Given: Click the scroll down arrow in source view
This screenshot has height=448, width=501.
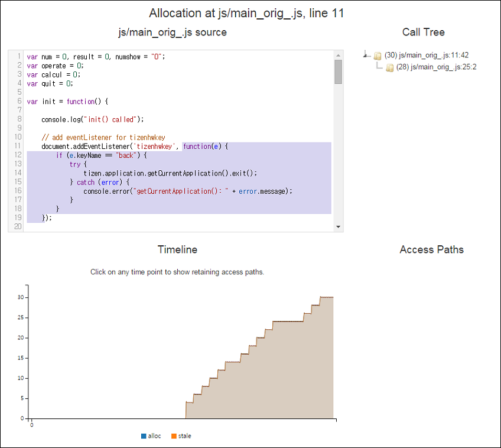Looking at the screenshot, I should [x=338, y=226].
